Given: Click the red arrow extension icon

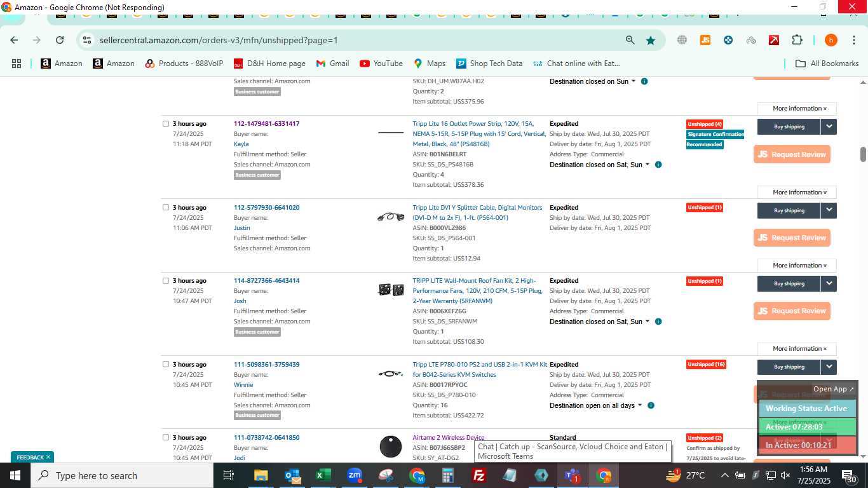Looking at the screenshot, I should pos(774,40).
